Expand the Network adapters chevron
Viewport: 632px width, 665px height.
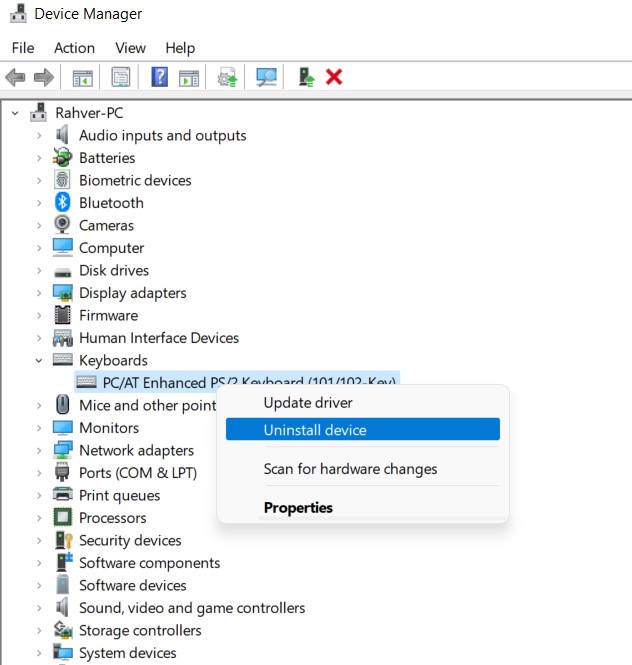(x=39, y=450)
